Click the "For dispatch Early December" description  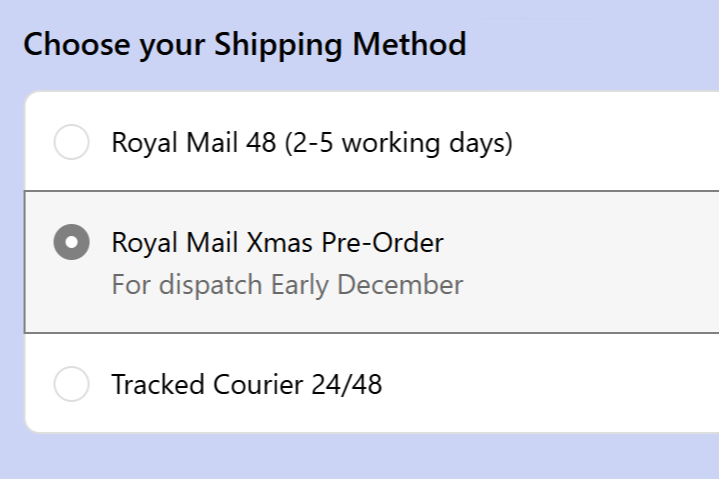click(287, 285)
